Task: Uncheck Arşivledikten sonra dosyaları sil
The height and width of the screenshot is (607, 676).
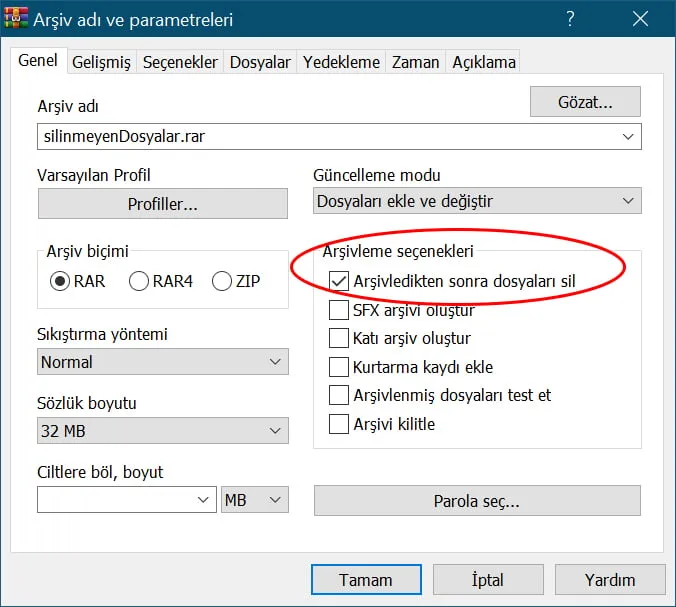Action: click(x=452, y=281)
